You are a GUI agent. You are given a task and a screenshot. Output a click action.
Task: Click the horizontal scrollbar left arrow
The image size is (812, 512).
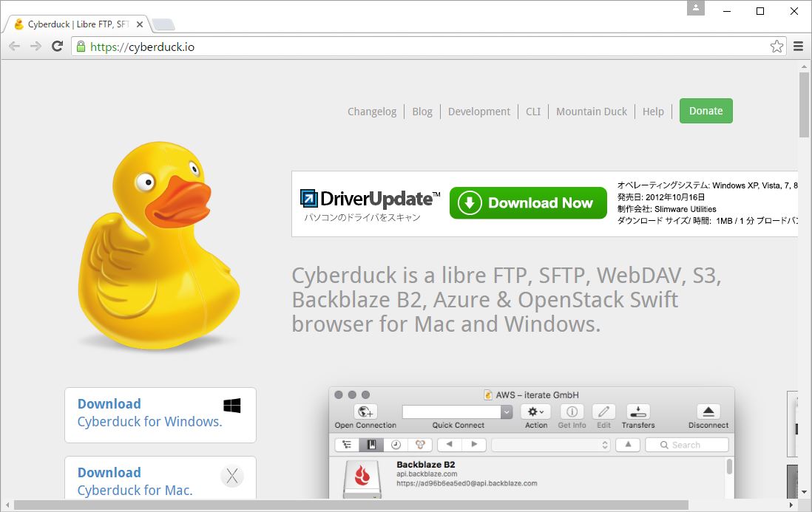coord(7,505)
